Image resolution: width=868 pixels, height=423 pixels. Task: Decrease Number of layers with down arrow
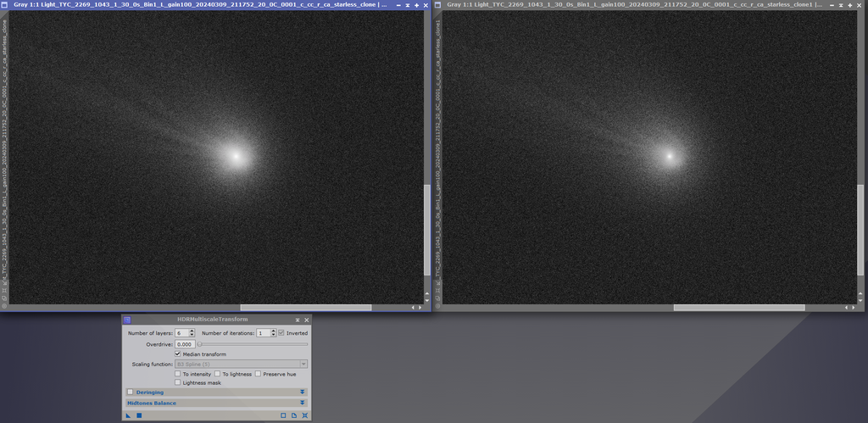tap(192, 335)
